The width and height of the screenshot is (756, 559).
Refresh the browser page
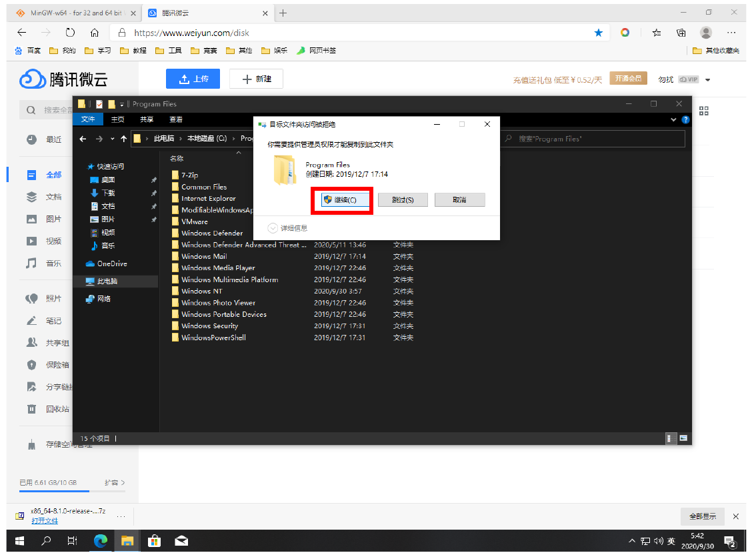coord(71,33)
